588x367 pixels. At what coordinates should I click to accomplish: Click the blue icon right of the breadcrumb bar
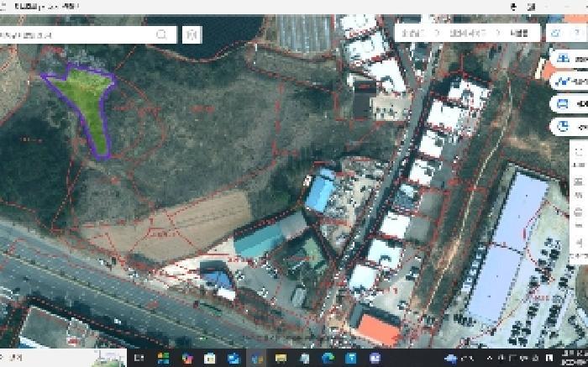[x=556, y=33]
